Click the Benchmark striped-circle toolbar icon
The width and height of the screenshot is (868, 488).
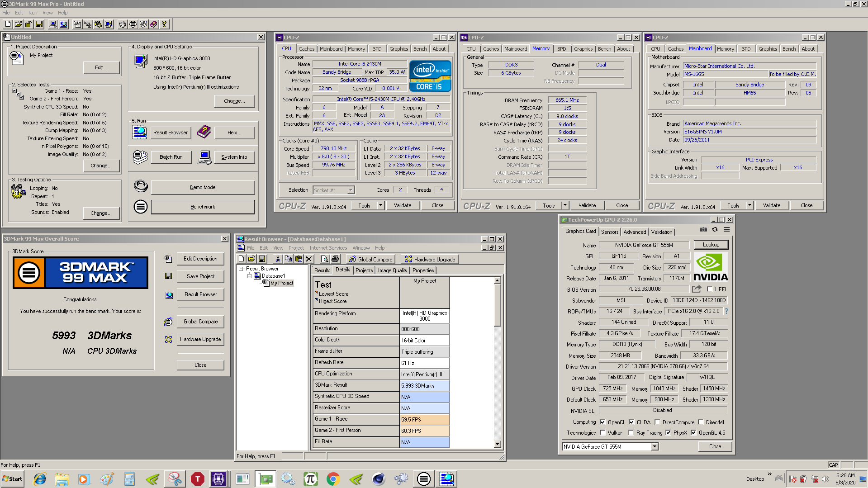point(133,24)
